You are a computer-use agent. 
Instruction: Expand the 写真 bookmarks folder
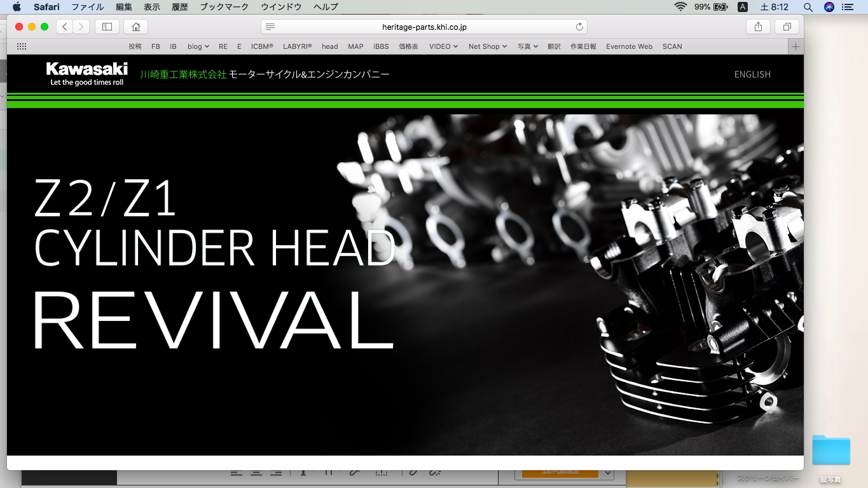[x=528, y=46]
